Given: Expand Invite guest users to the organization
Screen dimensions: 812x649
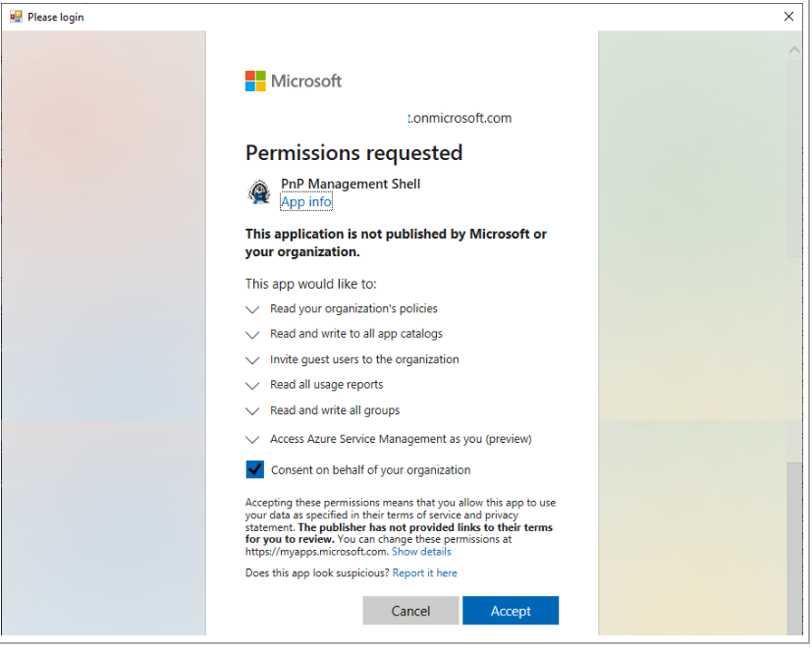Looking at the screenshot, I should [x=253, y=360].
